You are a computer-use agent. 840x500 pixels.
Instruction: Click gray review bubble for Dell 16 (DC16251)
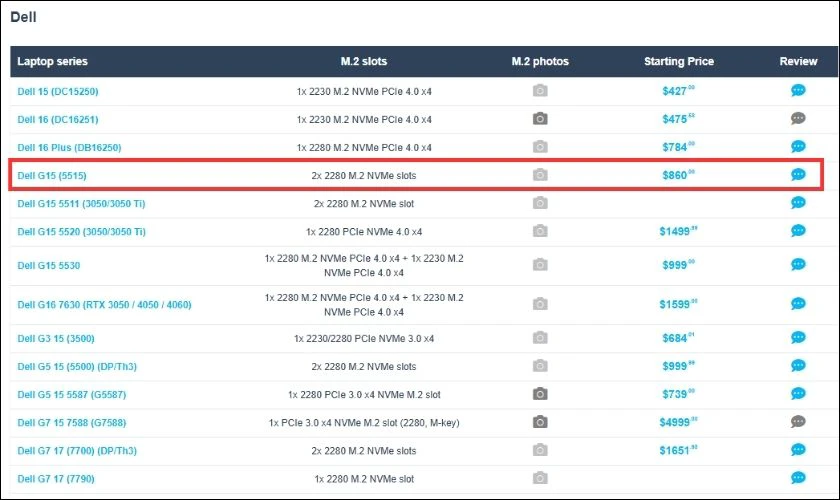pyautogui.click(x=798, y=118)
